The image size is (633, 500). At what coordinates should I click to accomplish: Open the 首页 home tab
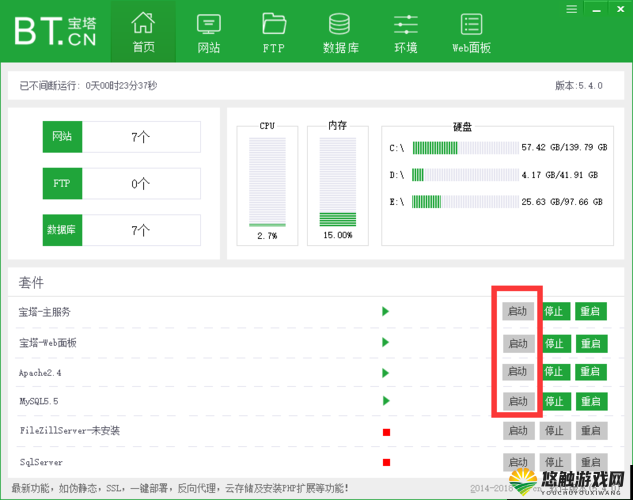(143, 32)
